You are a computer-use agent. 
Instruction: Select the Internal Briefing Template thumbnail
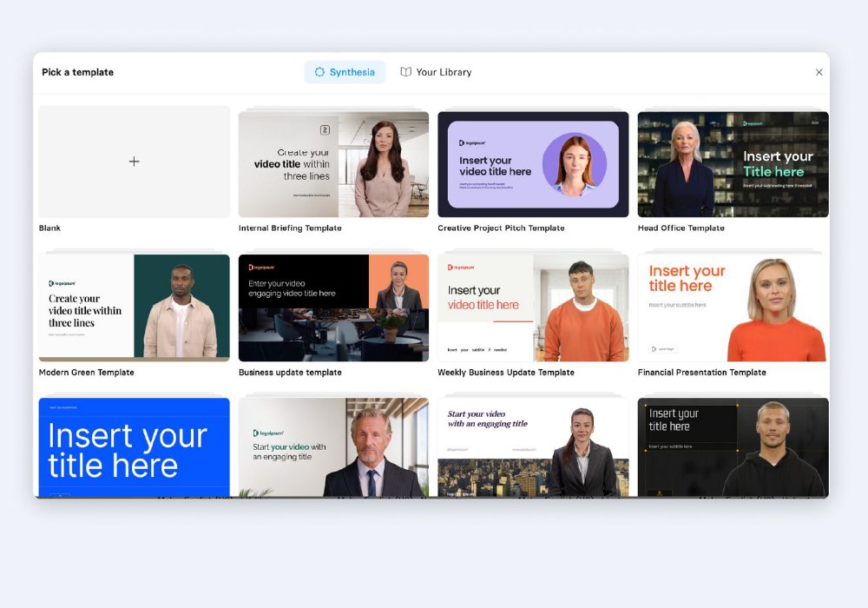coord(333,164)
